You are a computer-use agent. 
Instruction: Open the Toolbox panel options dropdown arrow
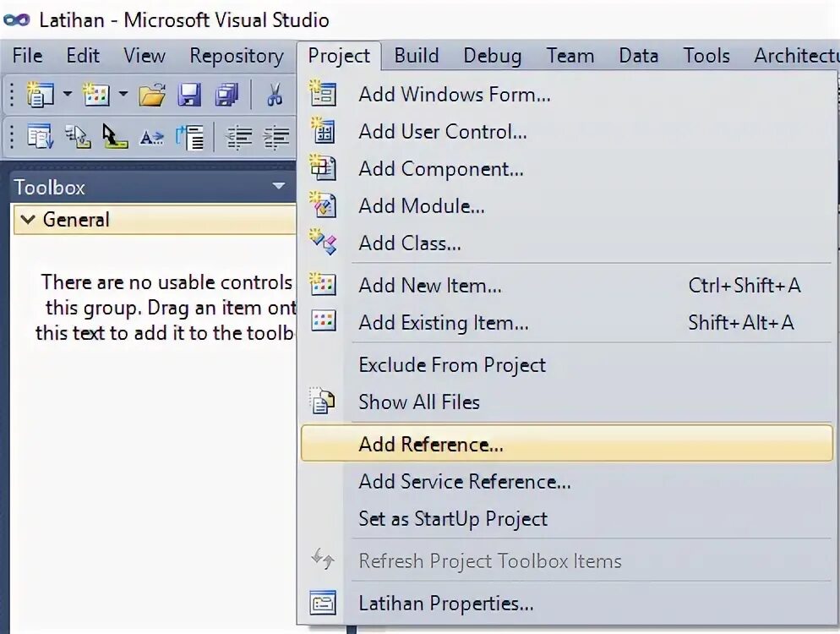pyautogui.click(x=279, y=187)
